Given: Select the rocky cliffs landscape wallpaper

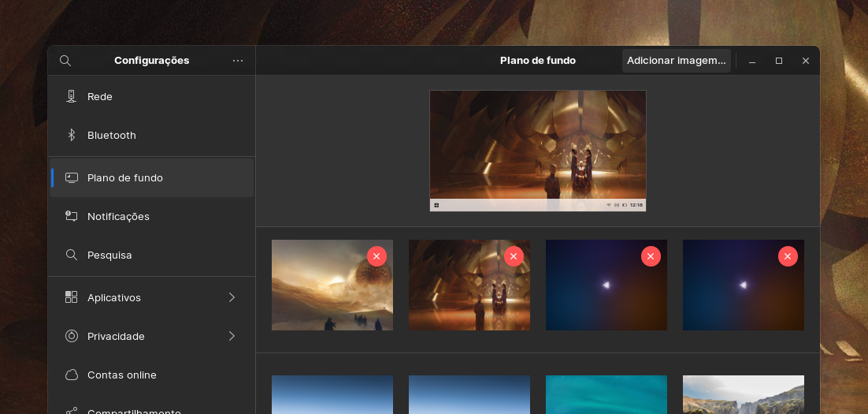Looking at the screenshot, I should click(744, 394).
